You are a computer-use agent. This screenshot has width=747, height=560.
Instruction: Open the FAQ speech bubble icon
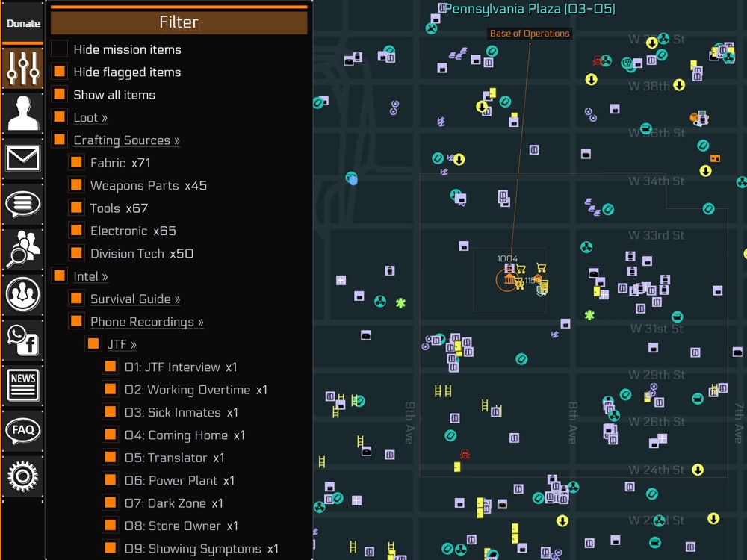(x=22, y=431)
